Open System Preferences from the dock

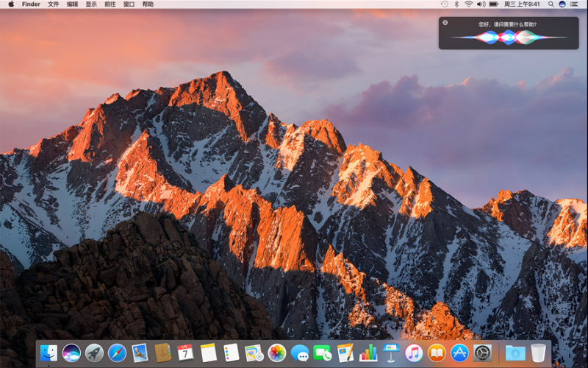482,353
